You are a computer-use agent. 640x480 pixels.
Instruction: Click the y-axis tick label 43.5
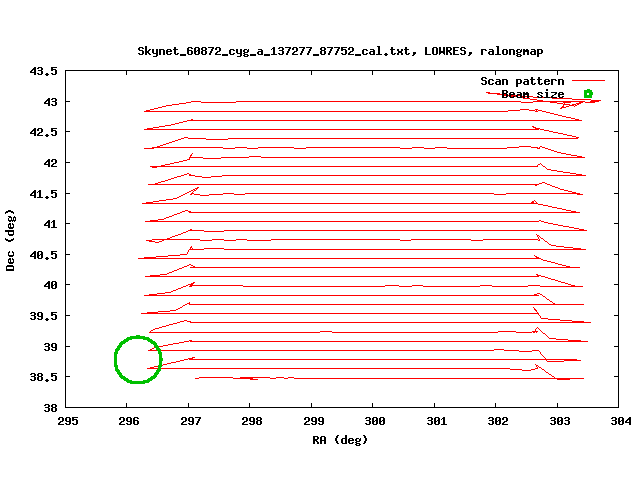pyautogui.click(x=44, y=71)
